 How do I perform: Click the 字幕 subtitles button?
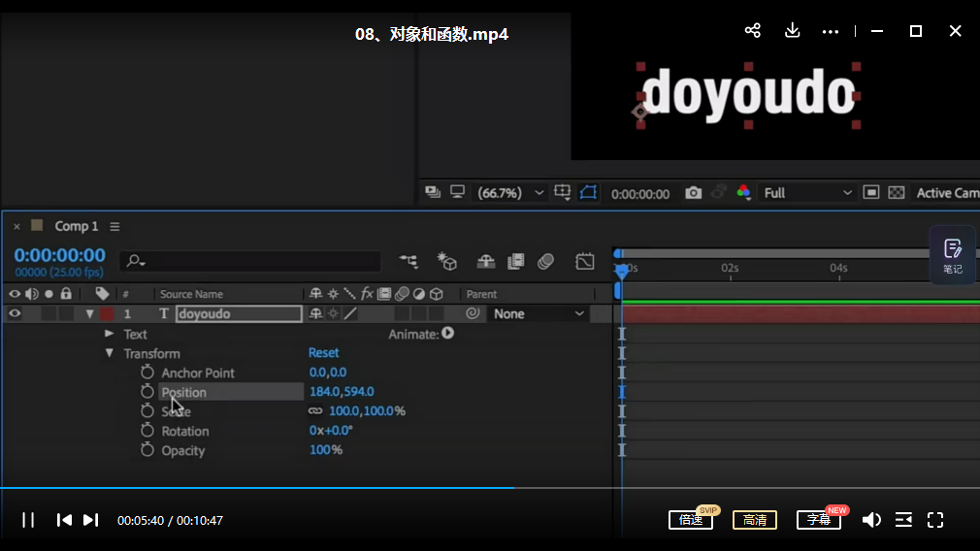pos(819,520)
